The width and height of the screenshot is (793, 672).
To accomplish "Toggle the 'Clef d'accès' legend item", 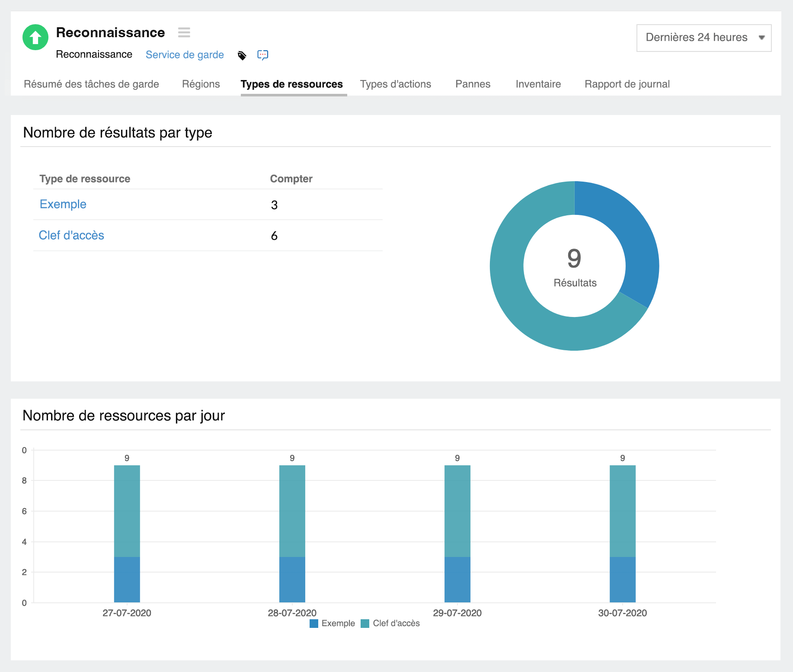I will pyautogui.click(x=396, y=623).
